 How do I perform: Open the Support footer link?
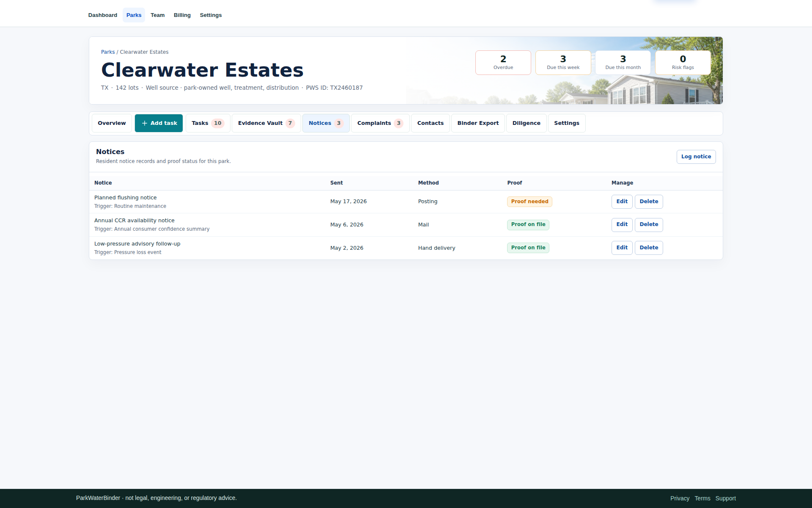point(725,498)
